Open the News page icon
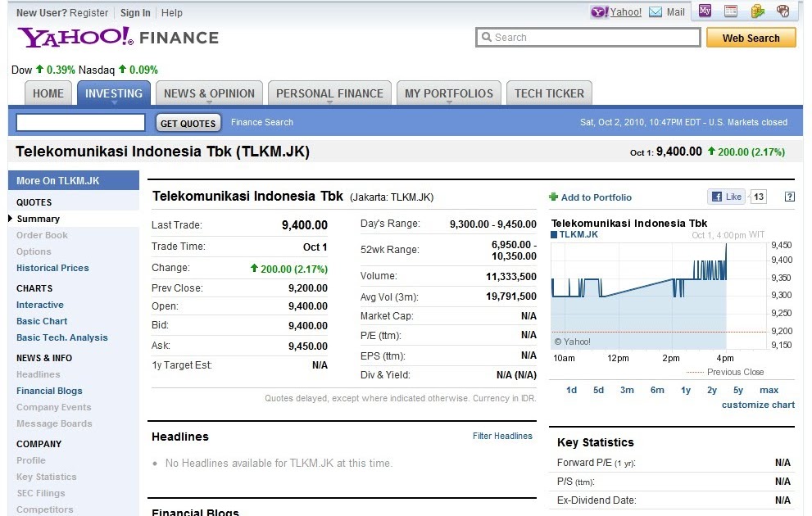The width and height of the screenshot is (812, 516). point(731,11)
